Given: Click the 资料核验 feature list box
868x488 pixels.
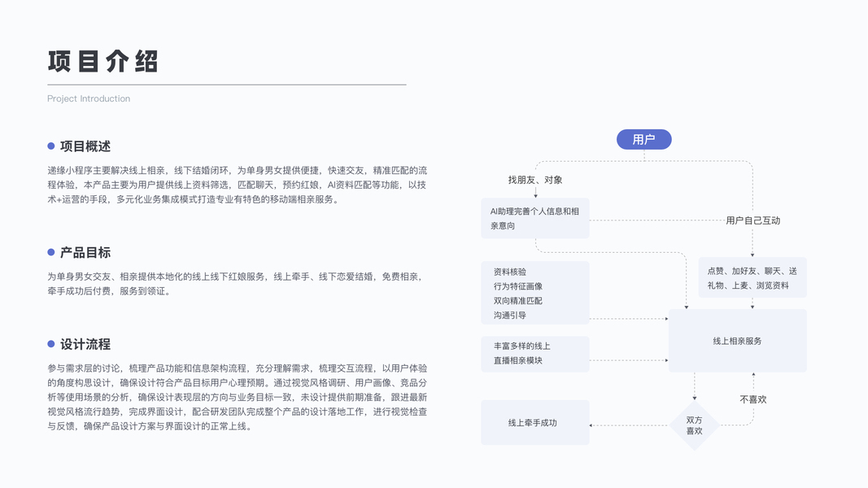Looking at the screenshot, I should 534,293.
